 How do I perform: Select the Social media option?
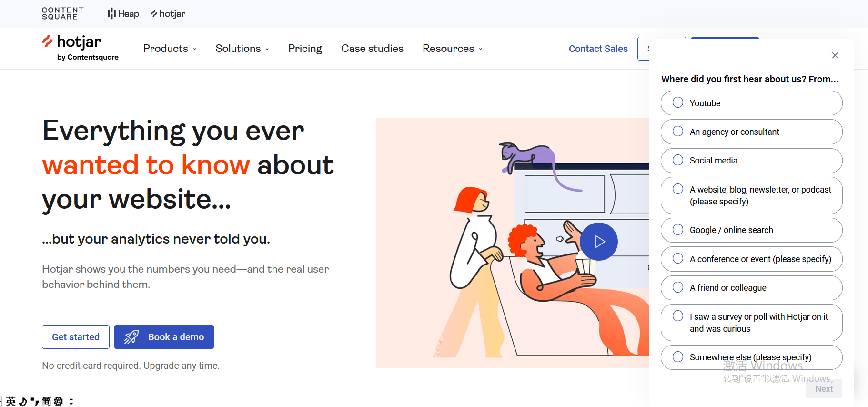coord(751,161)
